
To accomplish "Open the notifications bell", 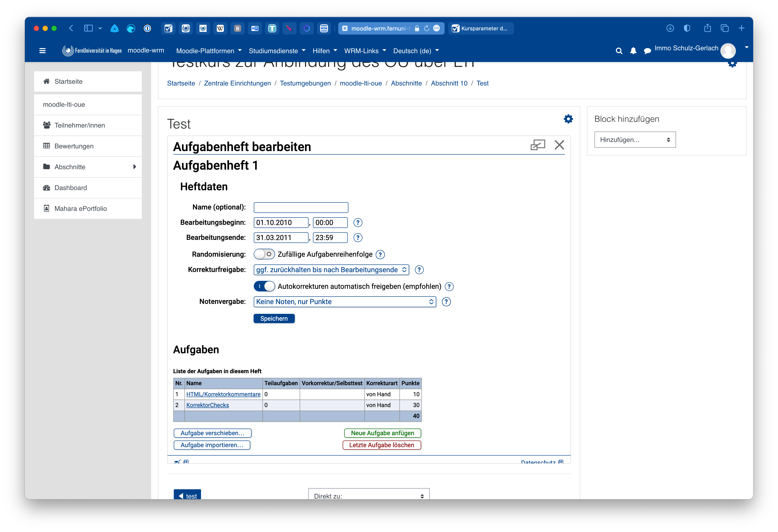I will click(x=633, y=51).
